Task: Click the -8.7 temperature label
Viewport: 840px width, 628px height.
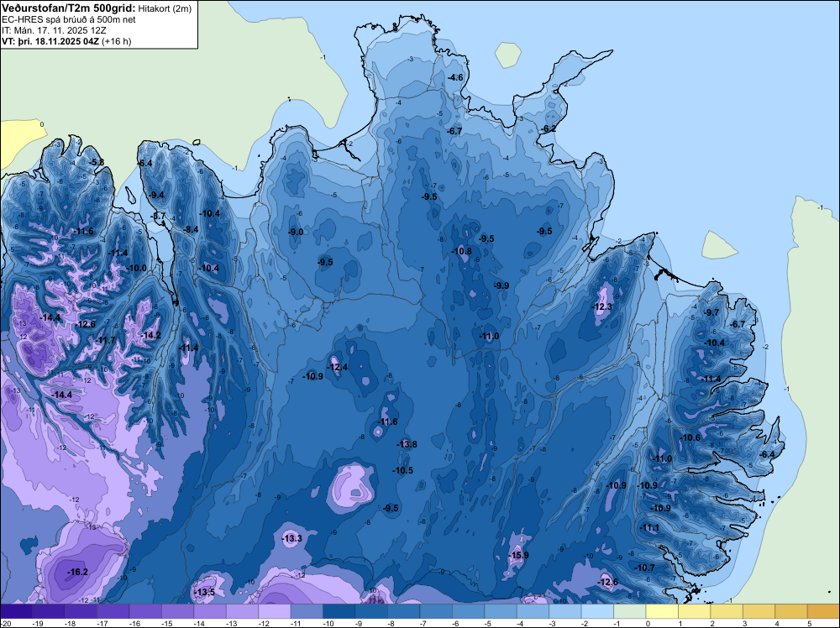Action: coord(158,217)
